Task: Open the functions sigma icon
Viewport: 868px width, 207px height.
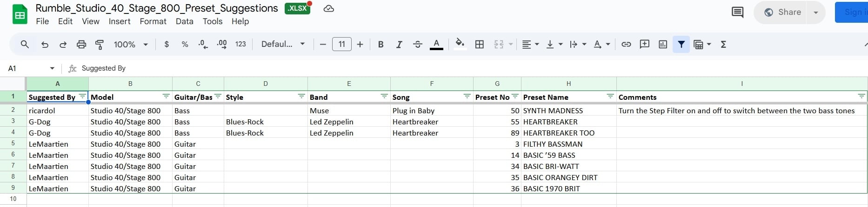Action: 723,44
